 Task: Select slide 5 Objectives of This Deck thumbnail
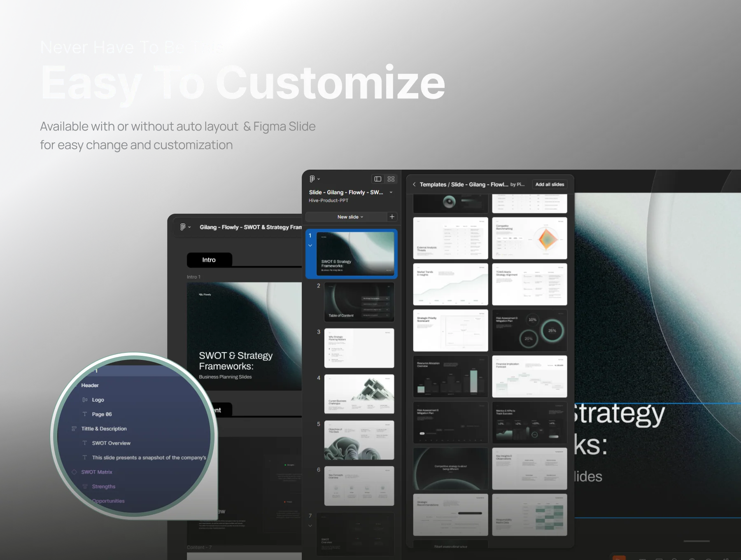tap(359, 440)
